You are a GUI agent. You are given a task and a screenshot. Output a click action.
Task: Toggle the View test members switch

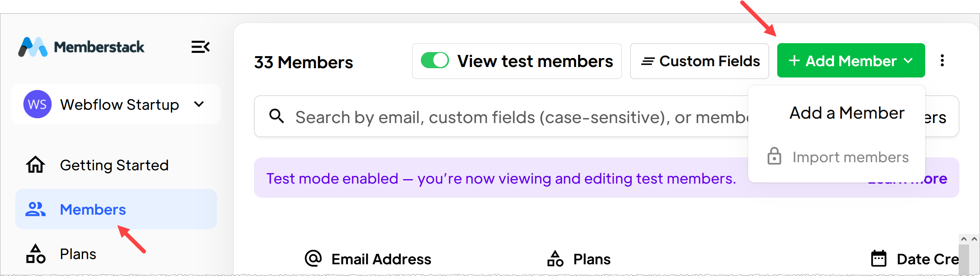pos(435,61)
